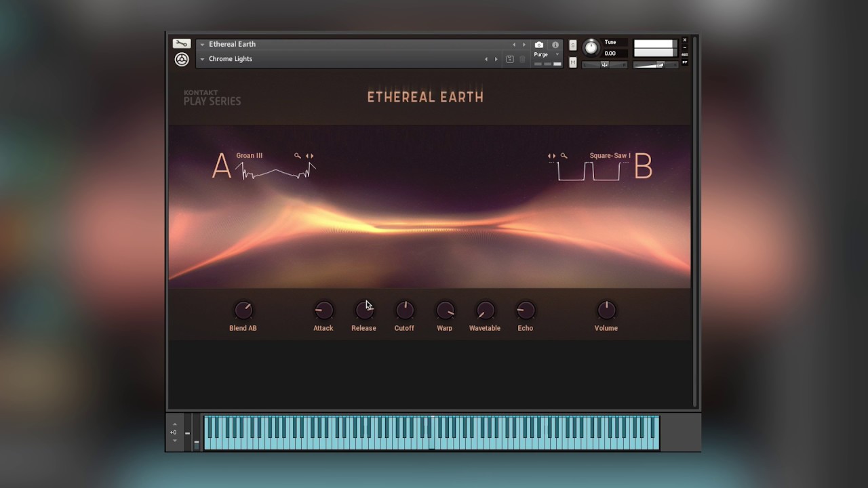868x488 pixels.
Task: Click the left arrow near Square-Saw I
Action: click(551, 155)
